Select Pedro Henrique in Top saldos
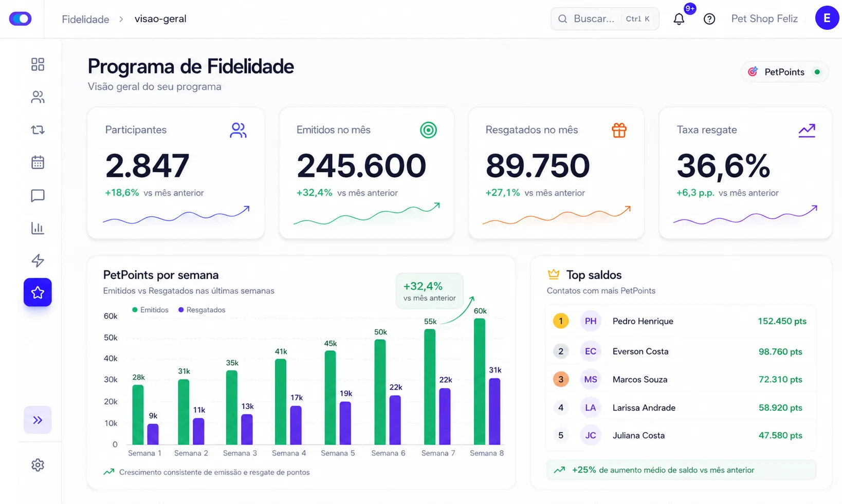 [x=681, y=321]
